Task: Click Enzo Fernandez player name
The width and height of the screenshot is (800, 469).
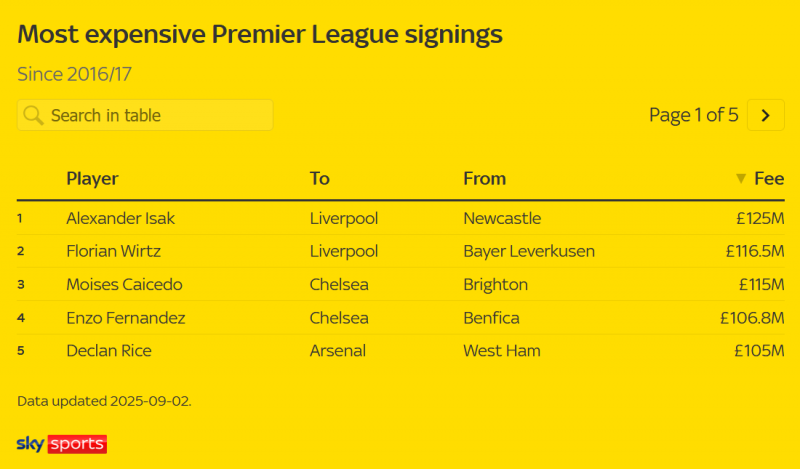Action: click(x=126, y=318)
